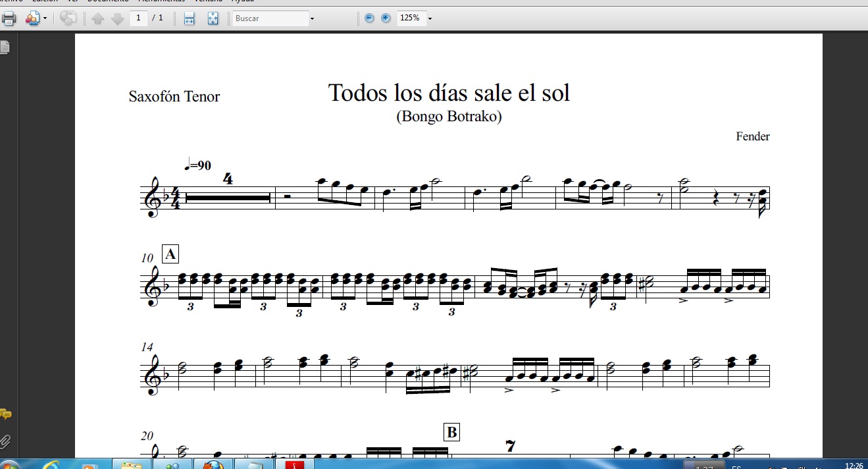This screenshot has width=868, height=469.
Task: Click the '4' multi-measure rest number
Action: [228, 179]
